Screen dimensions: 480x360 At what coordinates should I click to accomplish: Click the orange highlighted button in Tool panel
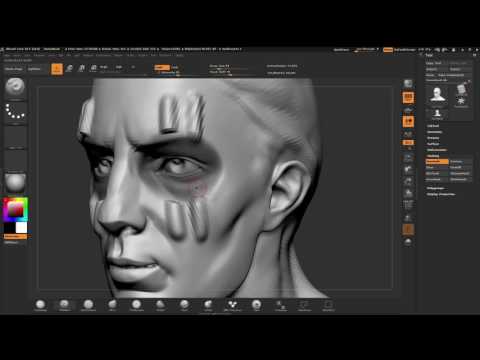pos(437,162)
